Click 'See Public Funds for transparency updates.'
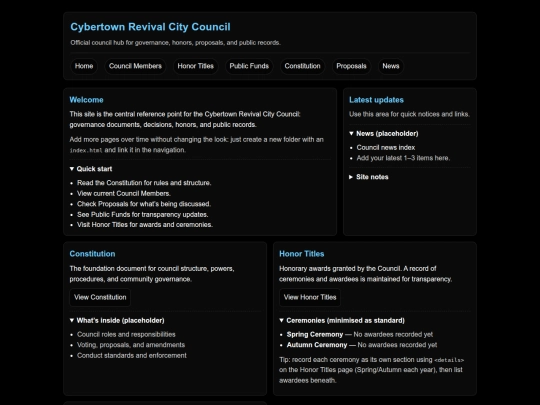Screen dimensions: 540x405 (x=143, y=215)
